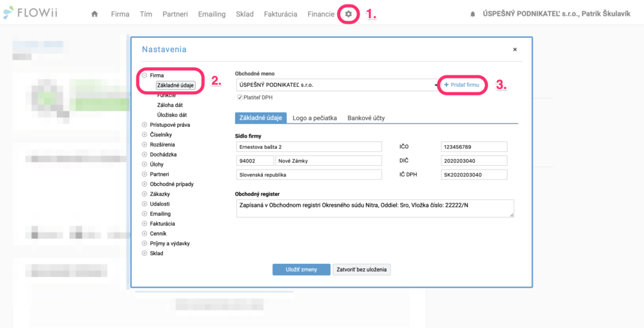Close the Nastavenia dialog with X

pos(514,49)
